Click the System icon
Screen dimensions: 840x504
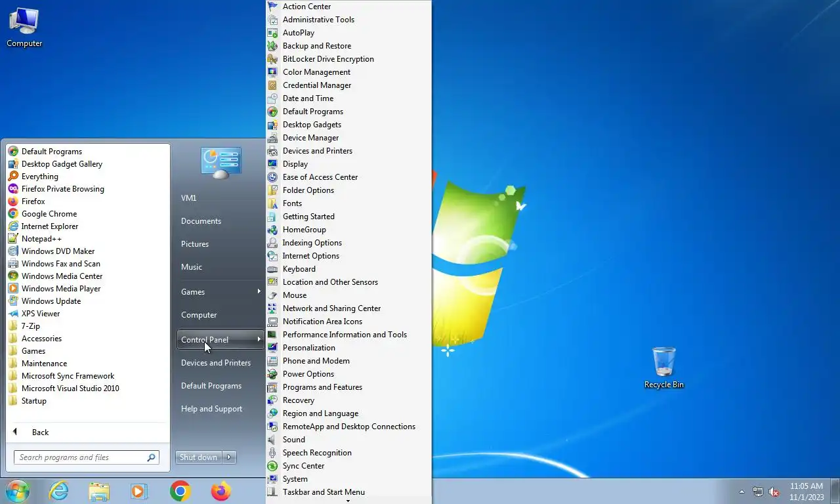point(272,479)
